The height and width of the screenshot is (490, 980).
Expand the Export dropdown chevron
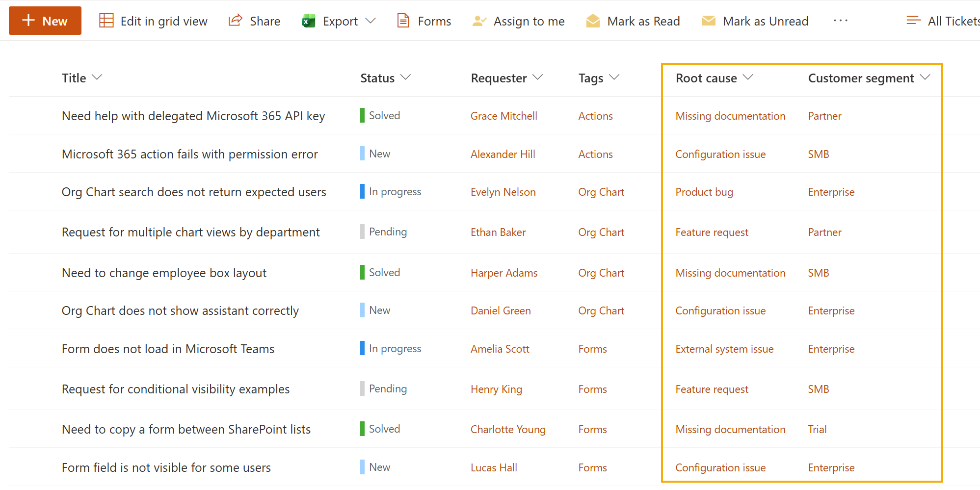click(x=371, y=21)
